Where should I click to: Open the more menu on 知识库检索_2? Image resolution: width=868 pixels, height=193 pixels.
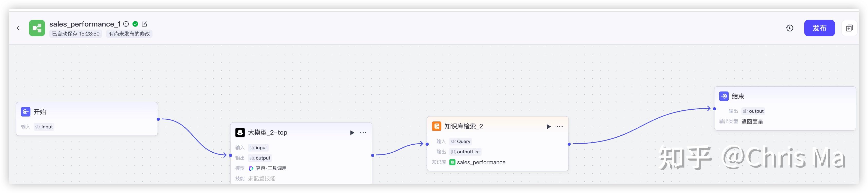coord(560,127)
